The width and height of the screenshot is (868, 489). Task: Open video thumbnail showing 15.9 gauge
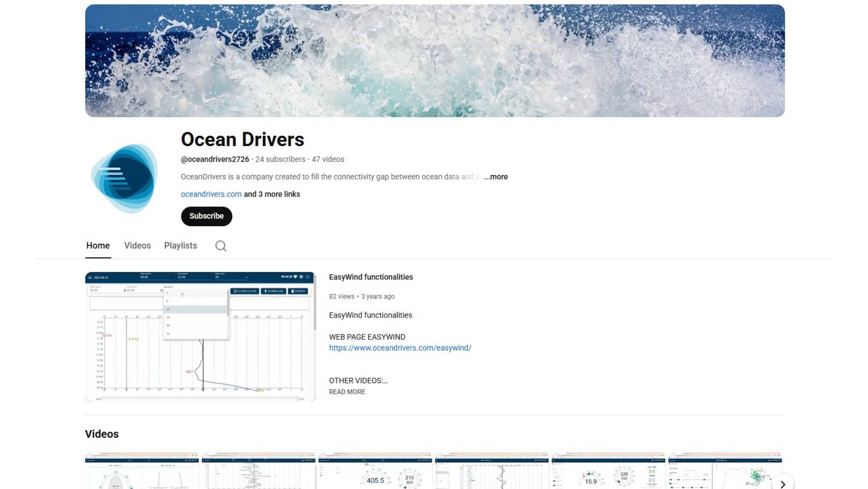pos(608,472)
